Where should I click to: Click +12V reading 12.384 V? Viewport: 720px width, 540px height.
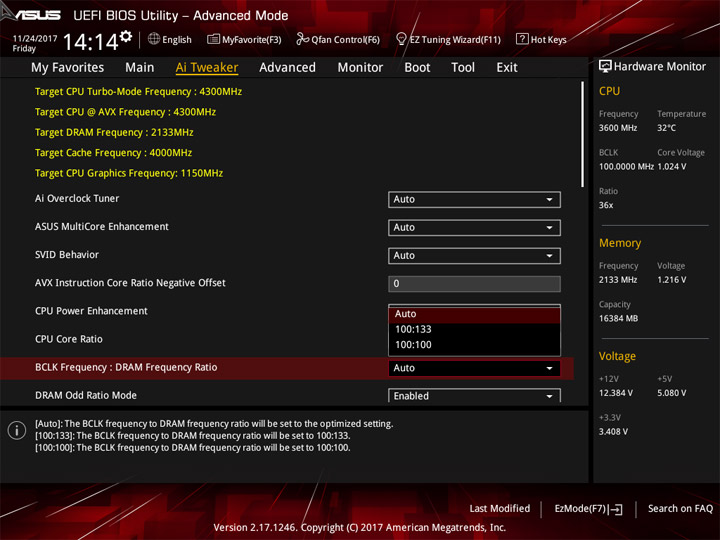[x=616, y=393]
